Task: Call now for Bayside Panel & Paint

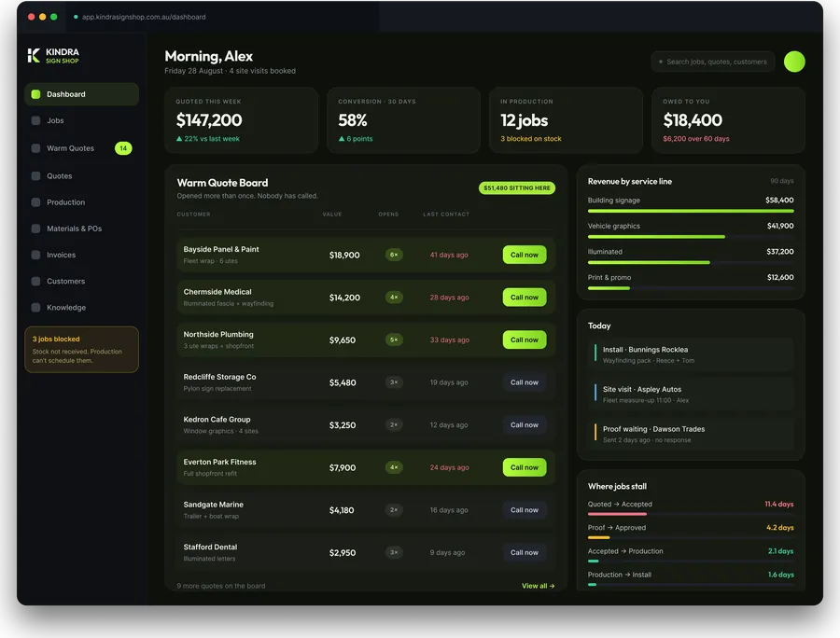Action: pyautogui.click(x=525, y=255)
